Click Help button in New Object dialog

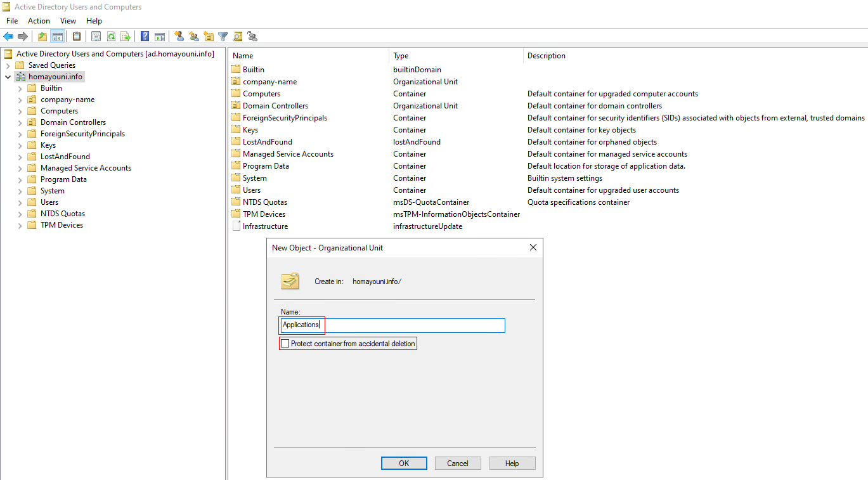[512, 464]
